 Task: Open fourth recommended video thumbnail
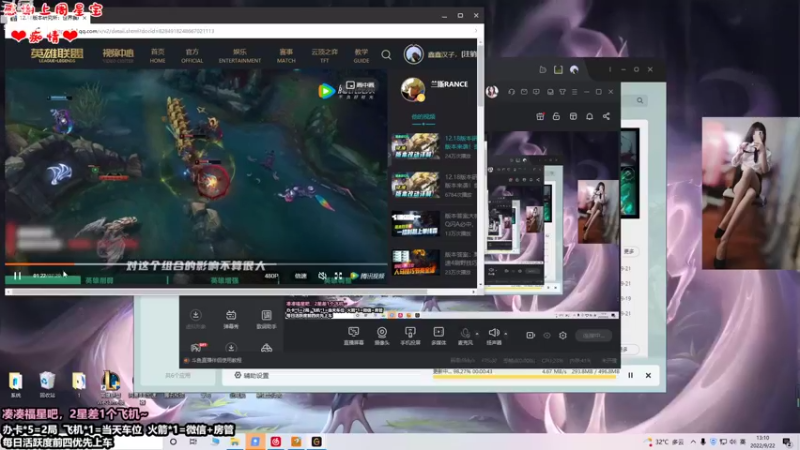click(x=415, y=262)
